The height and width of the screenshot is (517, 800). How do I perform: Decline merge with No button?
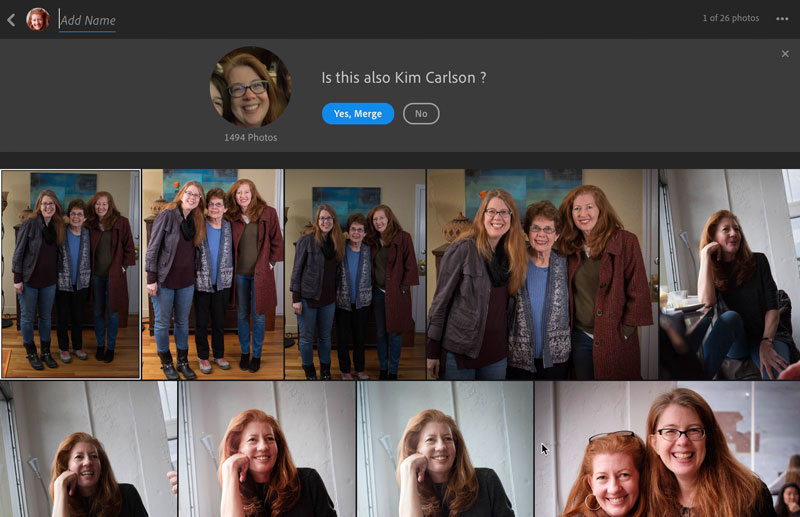(421, 113)
